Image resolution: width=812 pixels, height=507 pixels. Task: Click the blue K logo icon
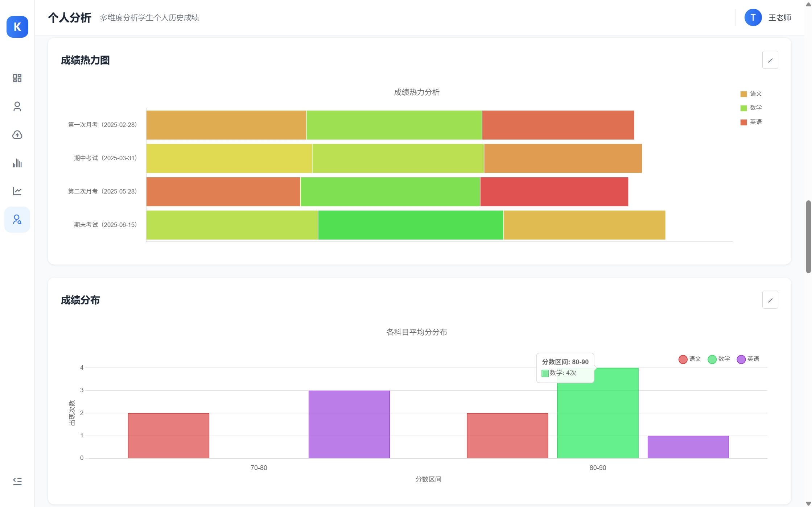17,27
